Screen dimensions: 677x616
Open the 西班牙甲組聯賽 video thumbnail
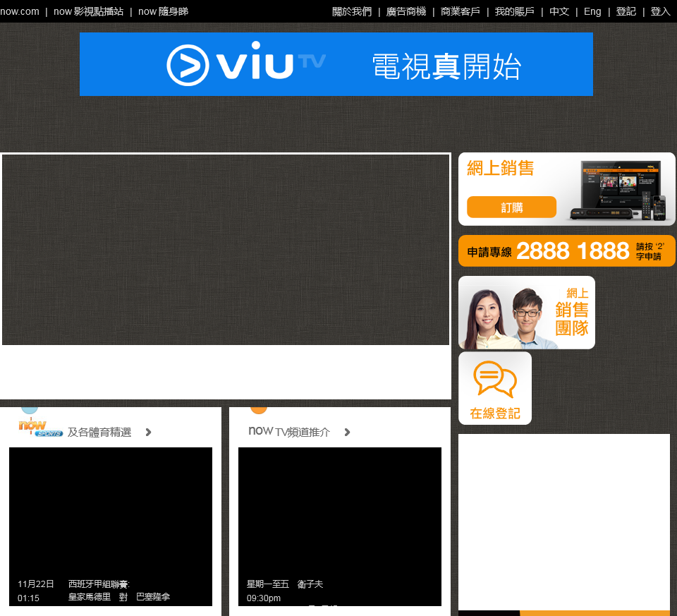pos(111,526)
